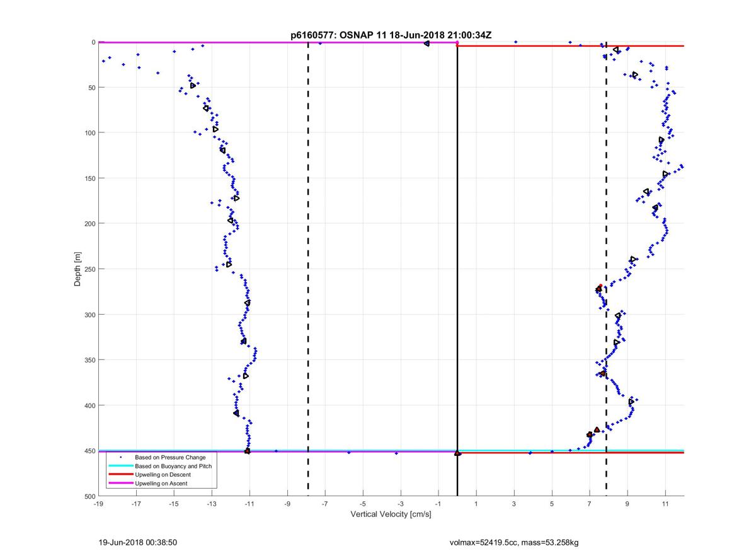
Task: Click the x-axis tick label '-11'
Action: [249, 504]
